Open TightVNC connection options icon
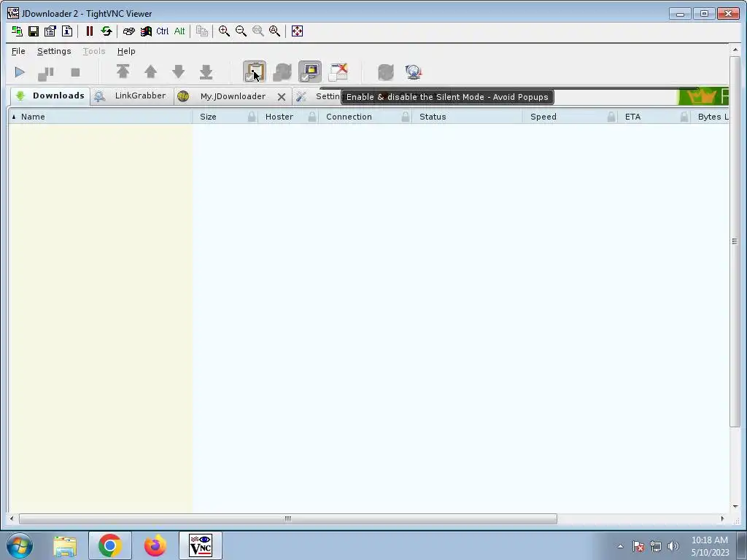 click(50, 31)
